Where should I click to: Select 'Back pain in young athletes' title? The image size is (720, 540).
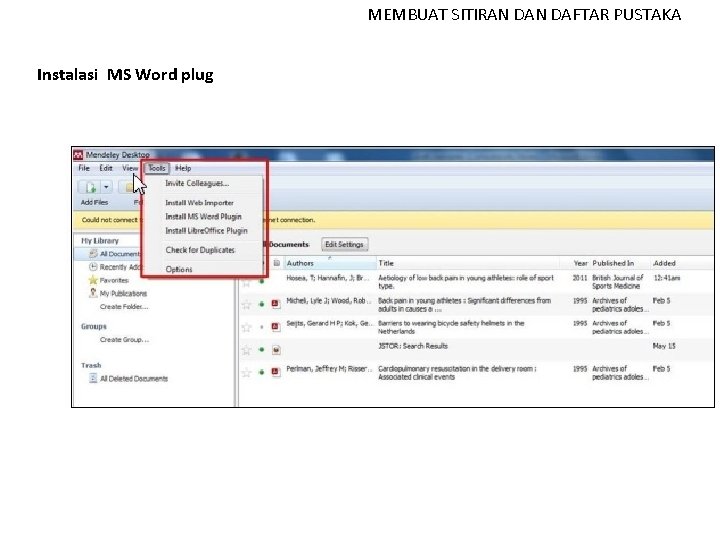click(464, 304)
